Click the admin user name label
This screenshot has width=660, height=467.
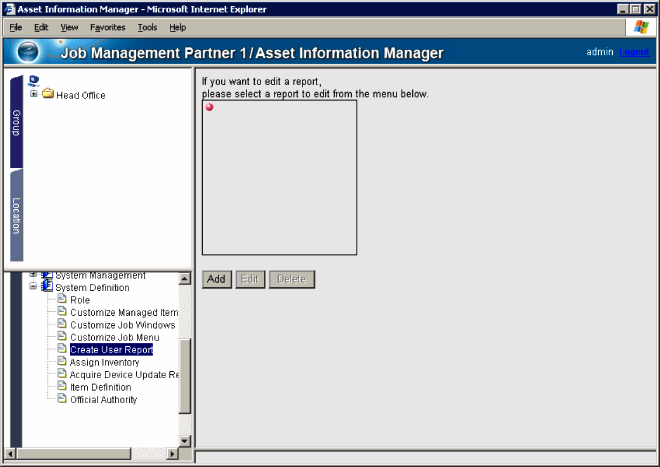600,52
